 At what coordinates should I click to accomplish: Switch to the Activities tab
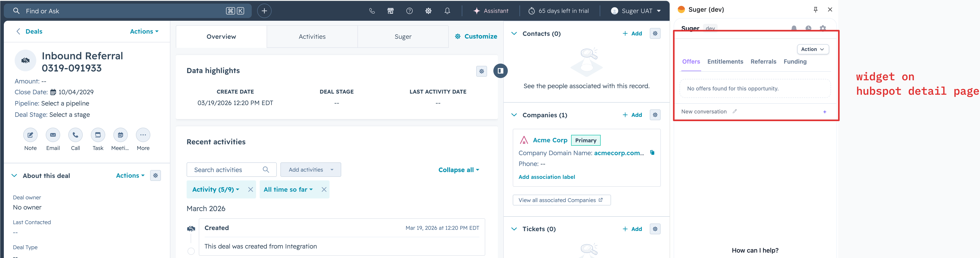(x=312, y=36)
